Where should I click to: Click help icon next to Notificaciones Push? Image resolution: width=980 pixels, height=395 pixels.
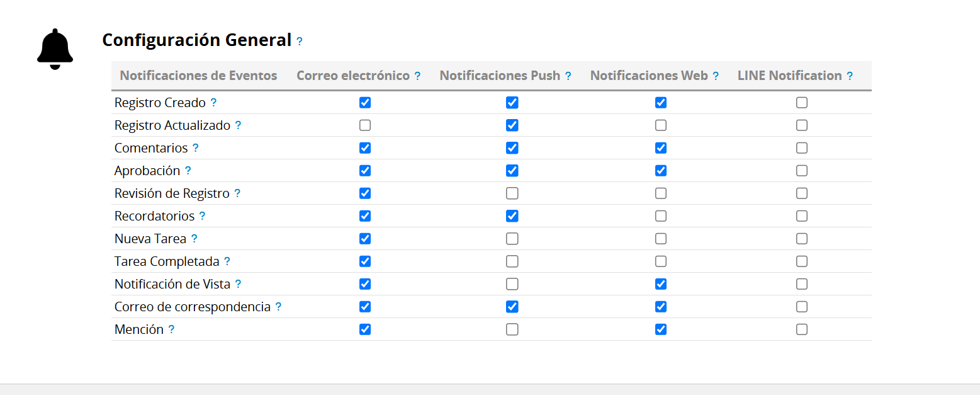pos(568,76)
